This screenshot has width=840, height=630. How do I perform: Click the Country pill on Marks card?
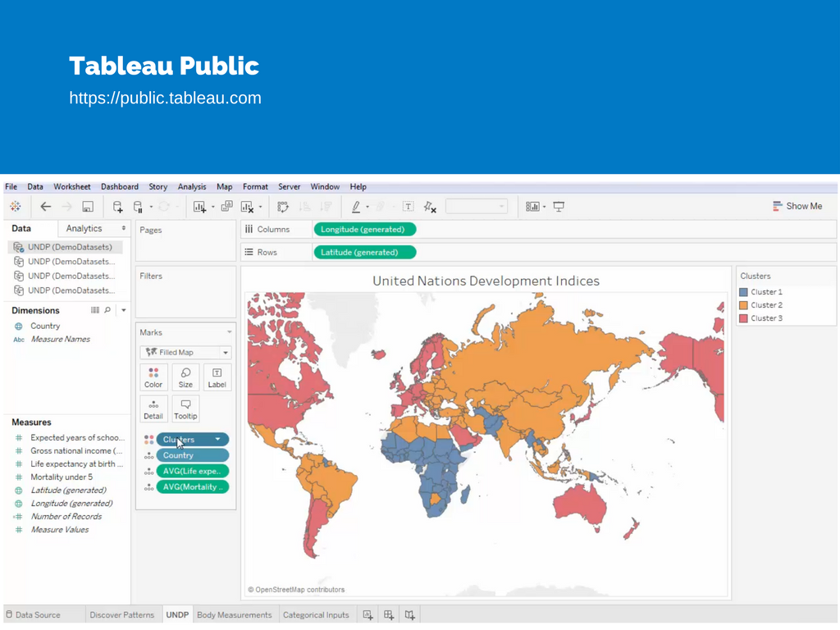pyautogui.click(x=192, y=455)
